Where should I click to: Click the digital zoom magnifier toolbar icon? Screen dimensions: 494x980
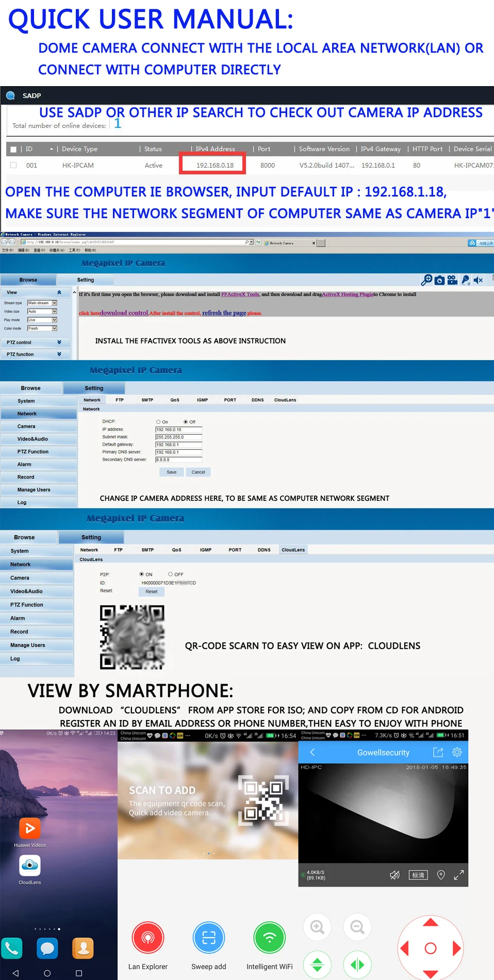click(426, 280)
